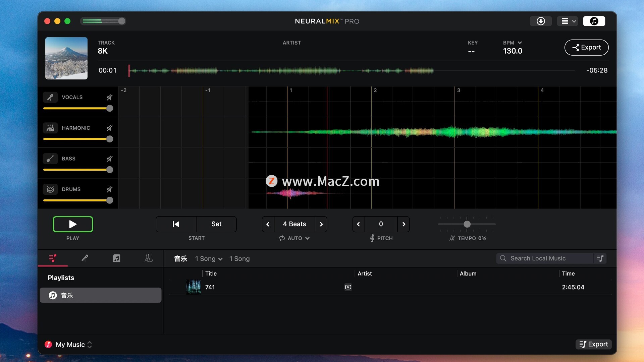This screenshot has height=362, width=644.
Task: Click the pitch value 0
Action: point(381,224)
